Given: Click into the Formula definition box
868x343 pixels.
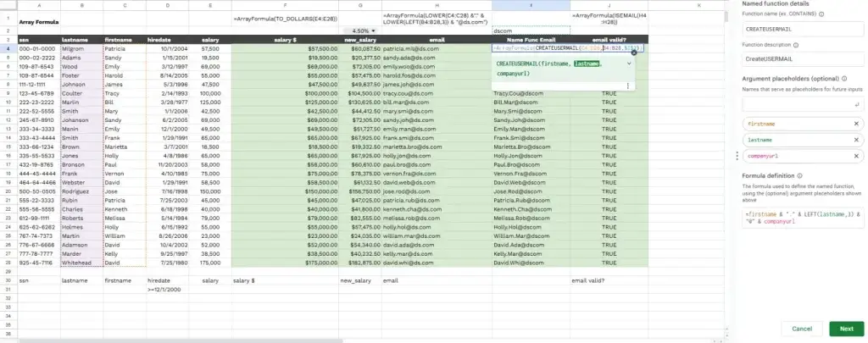Looking at the screenshot, I should [803, 217].
